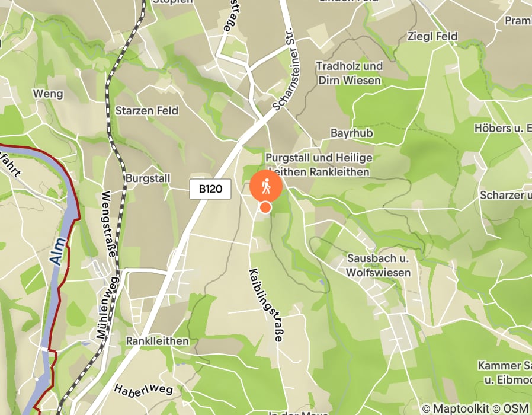Click the small orange dot below the hiker
Image resolution: width=532 pixels, height=415 pixels.
click(x=265, y=207)
